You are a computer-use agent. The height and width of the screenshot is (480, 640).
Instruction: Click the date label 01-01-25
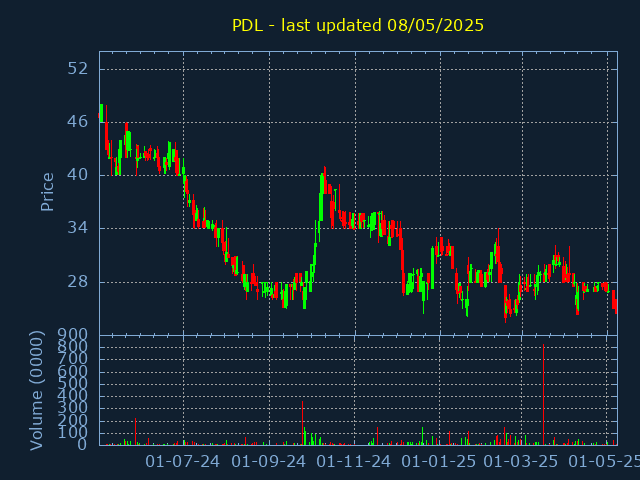coord(439,462)
